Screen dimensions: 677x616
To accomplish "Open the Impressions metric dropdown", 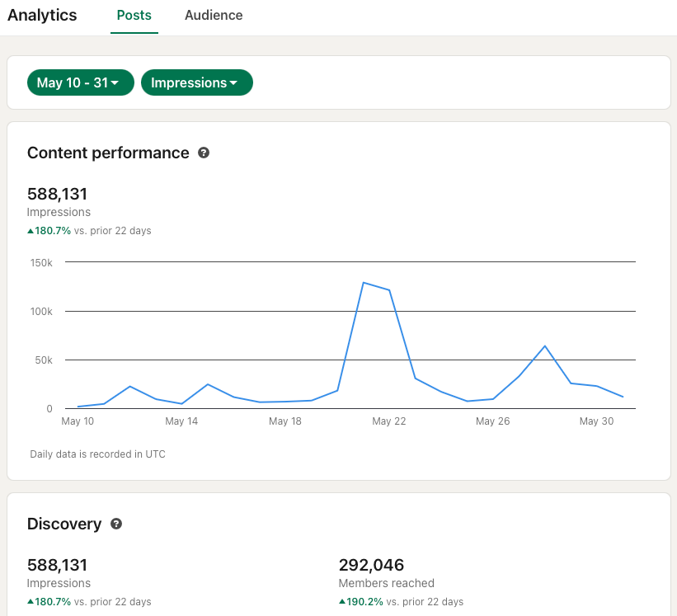I will pos(197,82).
